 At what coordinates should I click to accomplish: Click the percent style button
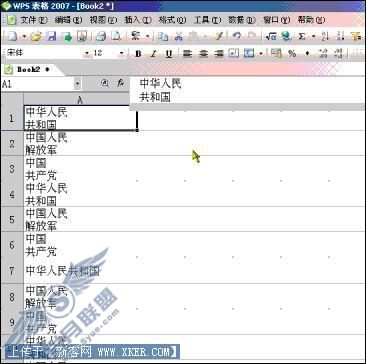(x=292, y=54)
